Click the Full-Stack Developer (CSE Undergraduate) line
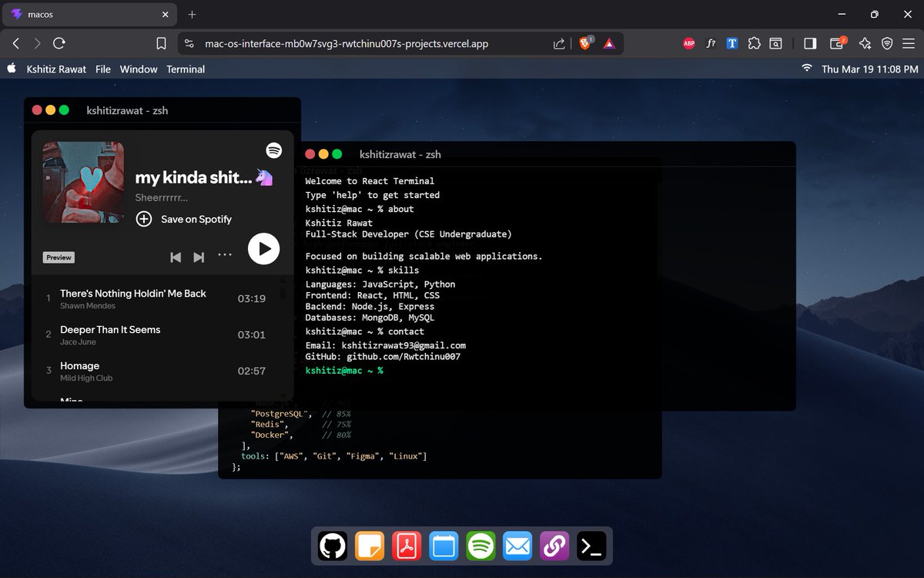The image size is (924, 578). (408, 234)
